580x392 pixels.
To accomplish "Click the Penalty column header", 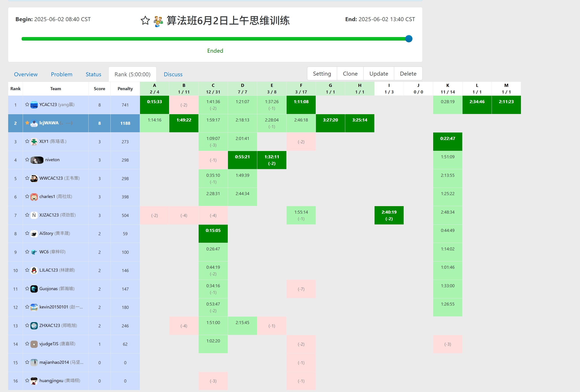I will (125, 89).
